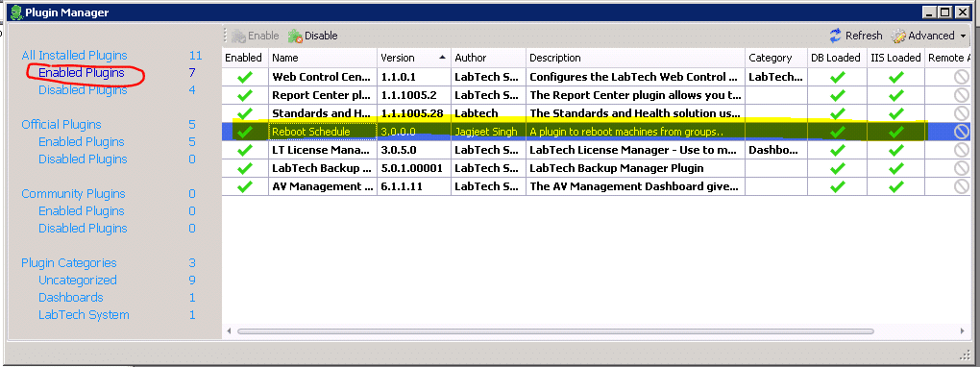
Task: Click IIS Loaded checkmark in Web Control row
Action: pyautogui.click(x=896, y=78)
